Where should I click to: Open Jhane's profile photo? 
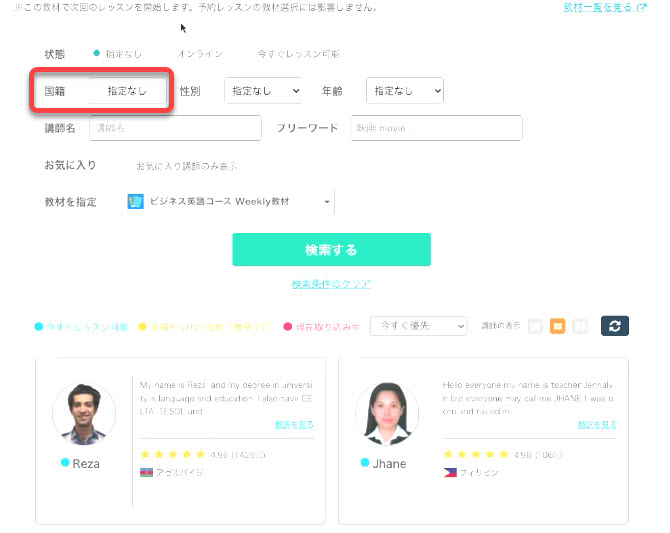click(x=387, y=414)
